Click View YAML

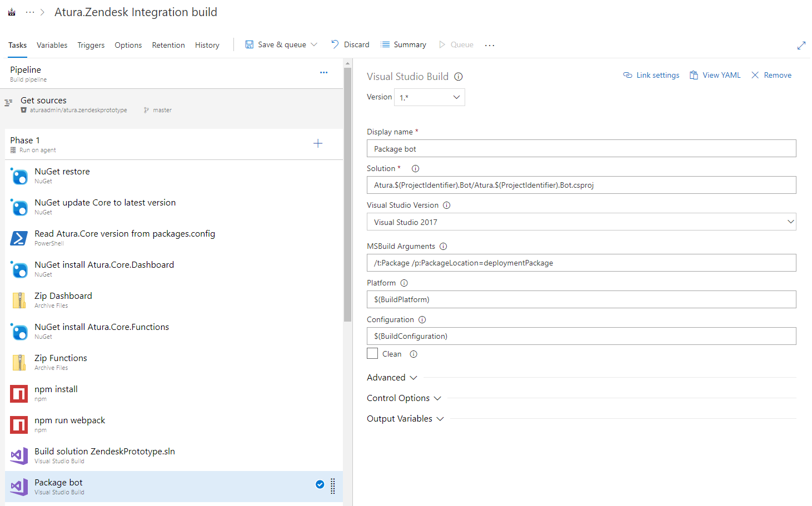[x=715, y=75]
